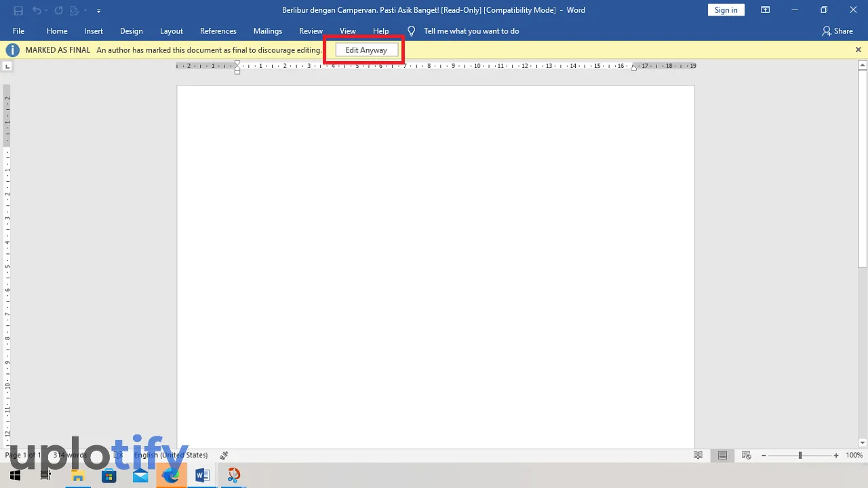The width and height of the screenshot is (868, 488).
Task: Switch to Print Layout view
Action: click(722, 455)
